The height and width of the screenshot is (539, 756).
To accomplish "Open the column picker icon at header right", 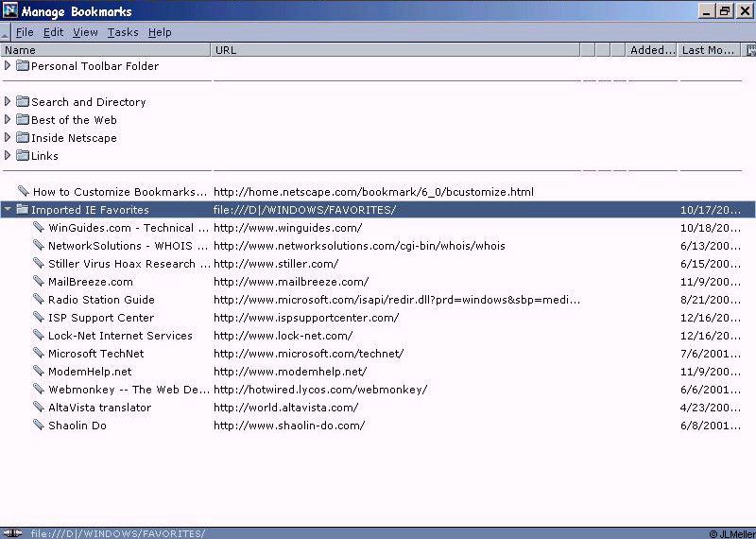I will 750,50.
